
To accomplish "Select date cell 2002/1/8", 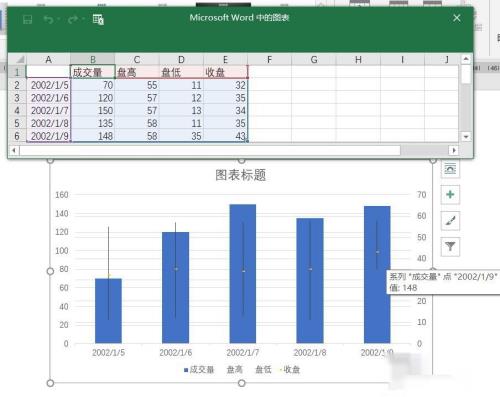I will coord(48,123).
